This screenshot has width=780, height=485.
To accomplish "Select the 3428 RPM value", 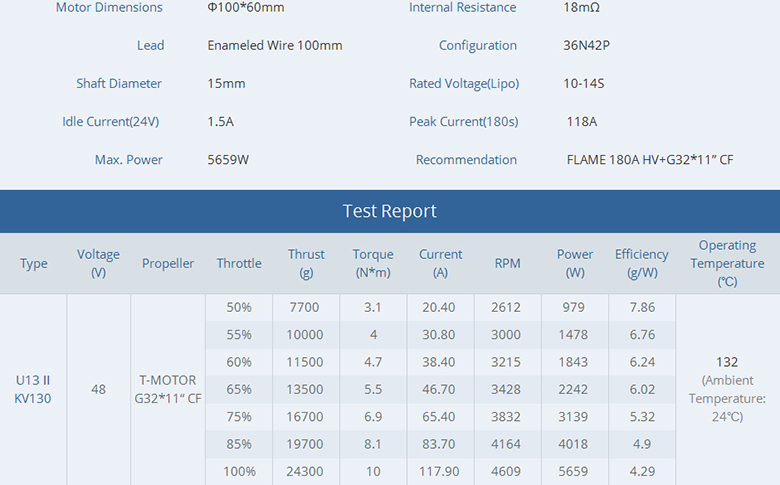I will [x=506, y=389].
